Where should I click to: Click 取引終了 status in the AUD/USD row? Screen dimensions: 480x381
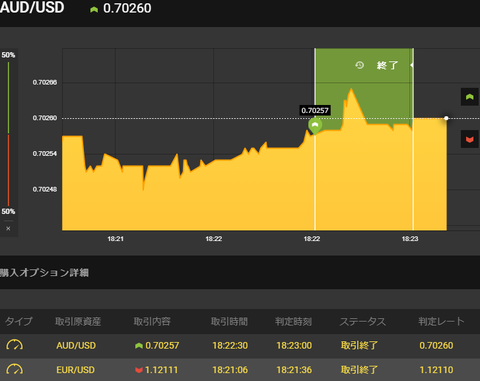359,345
